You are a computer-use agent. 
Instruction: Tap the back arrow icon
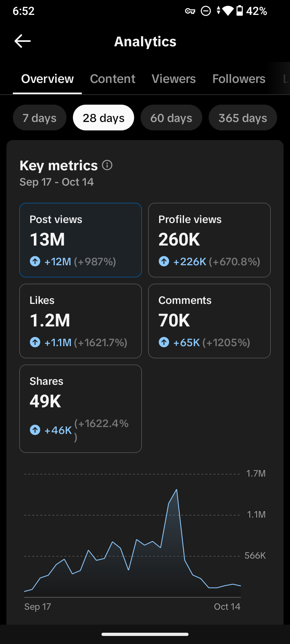pyautogui.click(x=23, y=41)
